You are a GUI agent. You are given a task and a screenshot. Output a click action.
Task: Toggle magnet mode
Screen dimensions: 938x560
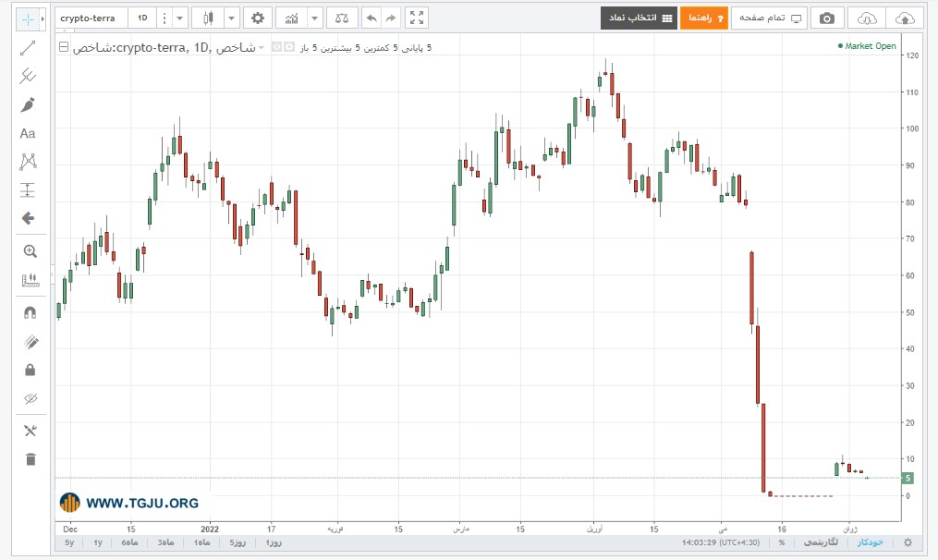coord(30,313)
